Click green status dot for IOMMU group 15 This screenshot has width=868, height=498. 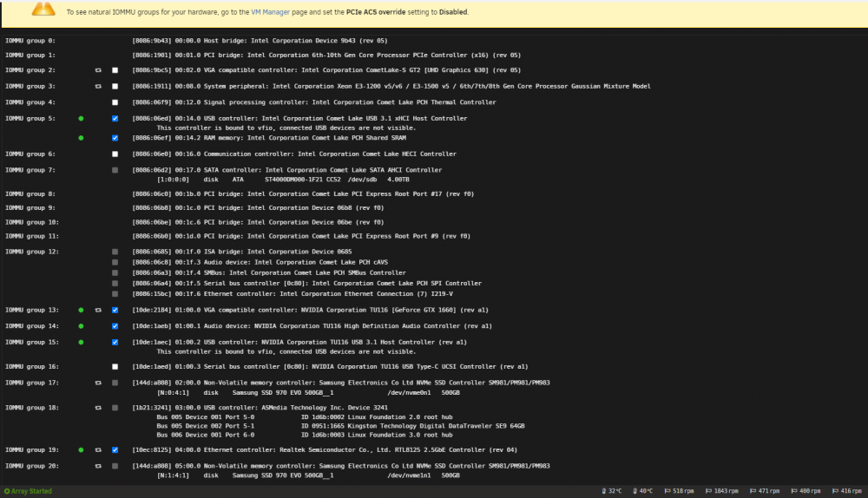click(x=81, y=343)
